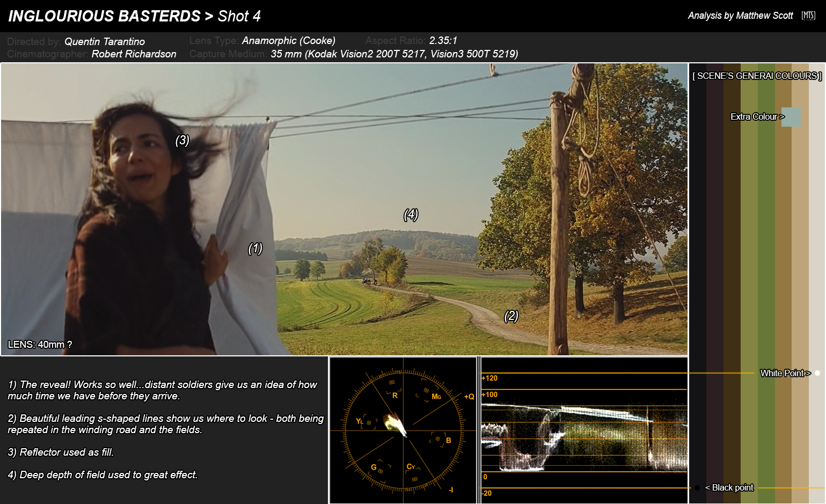This screenshot has height=504, width=826.
Task: Click the lens type "Anamorphic (Cooke)"
Action: 289,41
